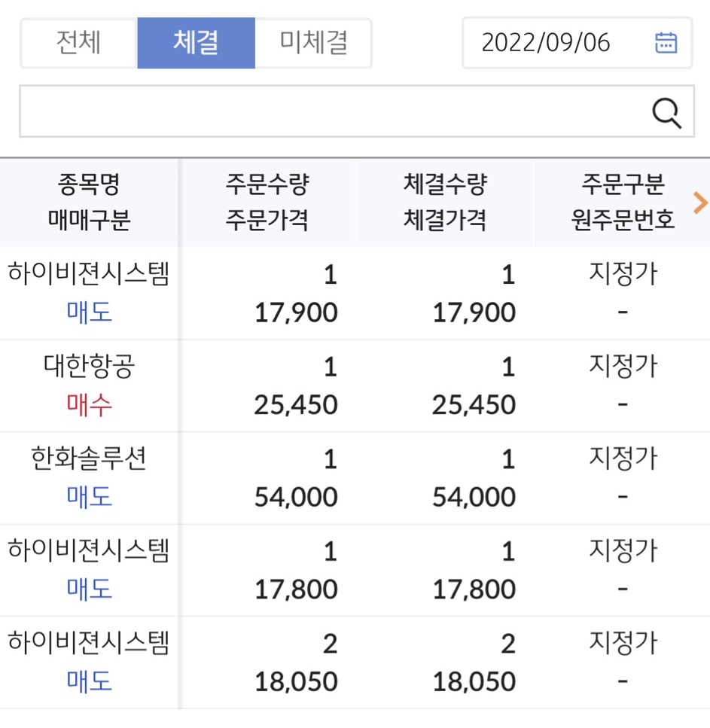The image size is (710, 728).
Task: Open the calendar date picker icon
Action: click(x=666, y=43)
